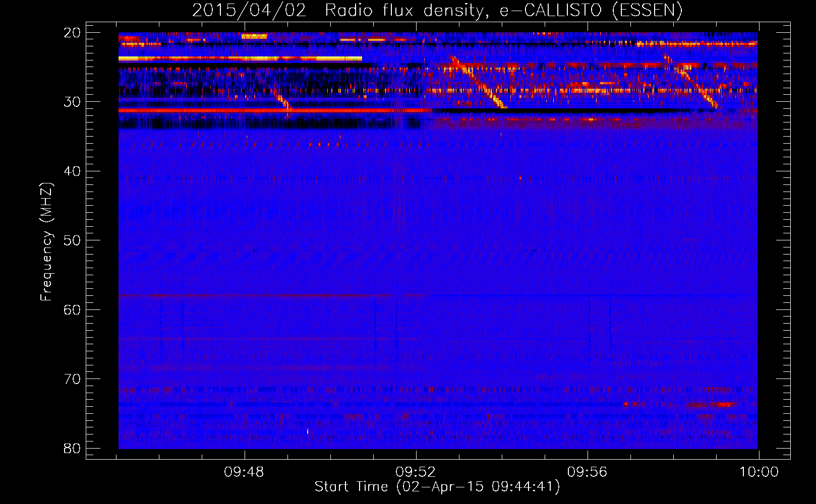Image resolution: width=816 pixels, height=504 pixels.
Task: Click frequency tick label 30
Action: pos(72,102)
